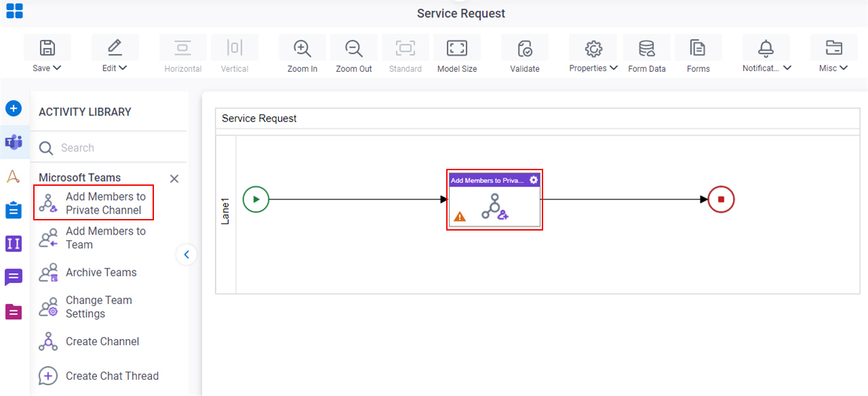
Task: Expand the Notifications dropdown arrow
Action: tap(787, 68)
